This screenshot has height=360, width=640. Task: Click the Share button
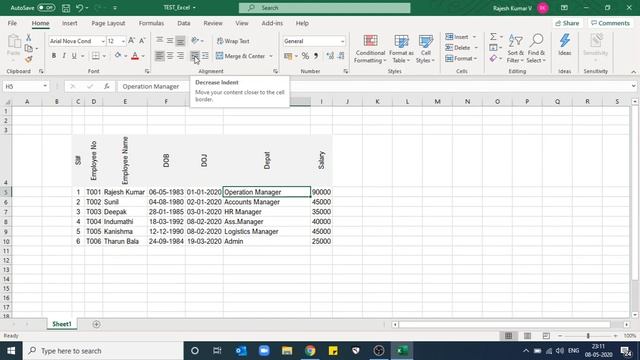(x=567, y=23)
